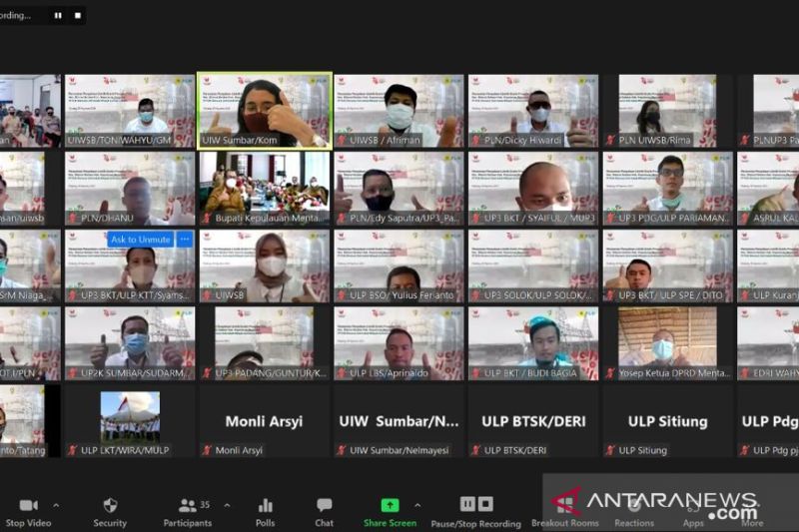The height and width of the screenshot is (532, 799).
Task: Click muted mic icon on ULP Situng
Action: (610, 450)
